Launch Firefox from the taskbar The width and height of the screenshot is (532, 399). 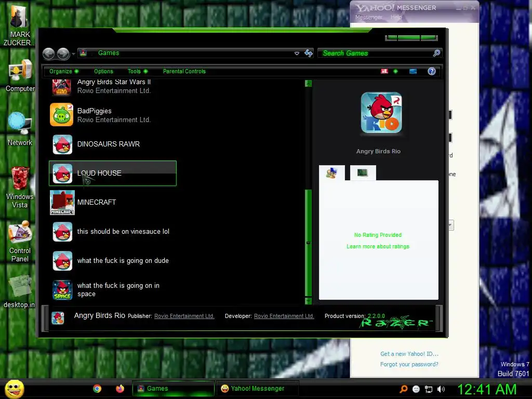[120, 389]
